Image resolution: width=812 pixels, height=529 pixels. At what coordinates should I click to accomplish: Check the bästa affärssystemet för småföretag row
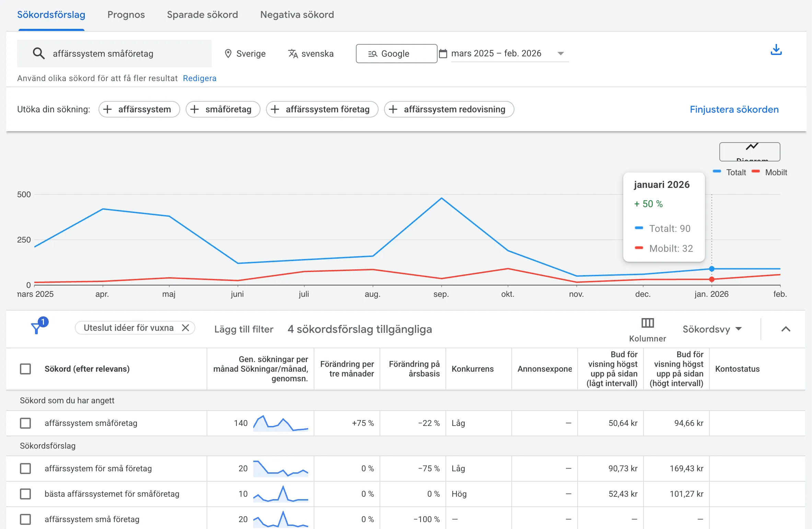click(25, 494)
